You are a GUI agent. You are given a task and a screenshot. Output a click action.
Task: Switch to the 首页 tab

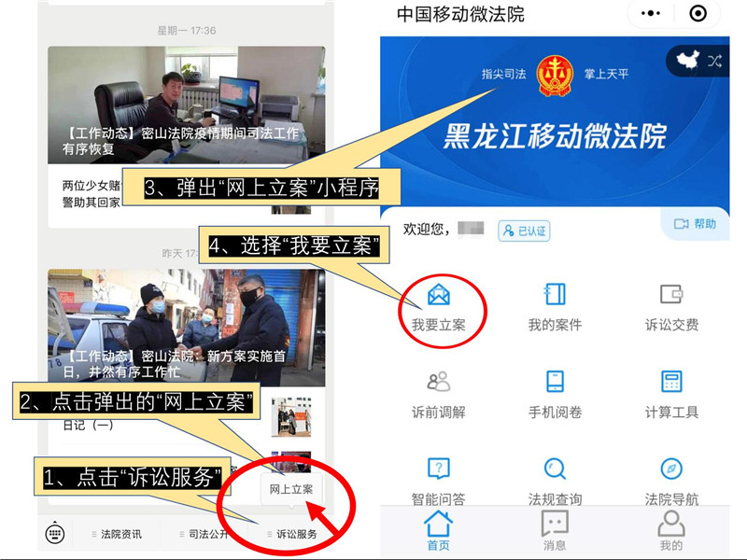coord(438,531)
